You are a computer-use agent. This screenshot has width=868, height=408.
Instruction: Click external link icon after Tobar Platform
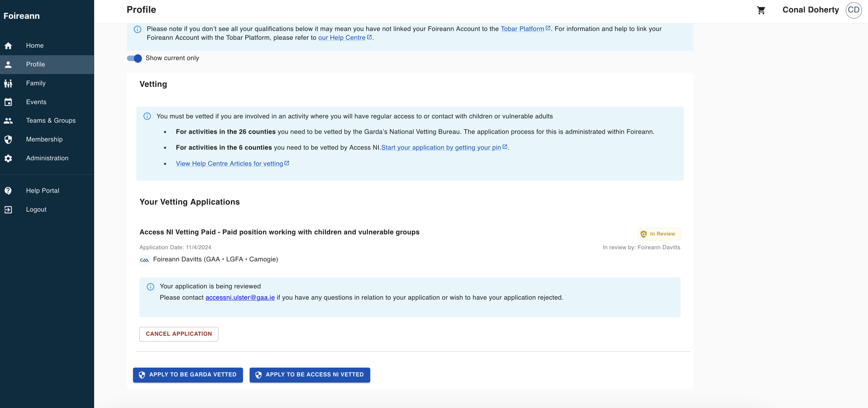(x=548, y=28)
